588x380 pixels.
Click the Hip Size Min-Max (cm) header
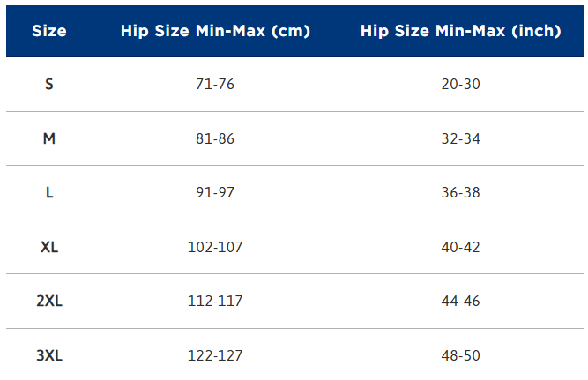(x=214, y=31)
